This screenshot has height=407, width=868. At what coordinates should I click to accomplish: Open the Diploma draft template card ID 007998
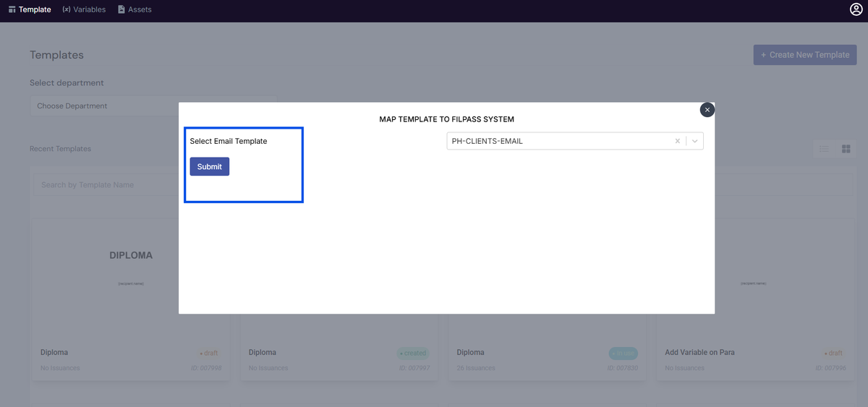[131, 298]
